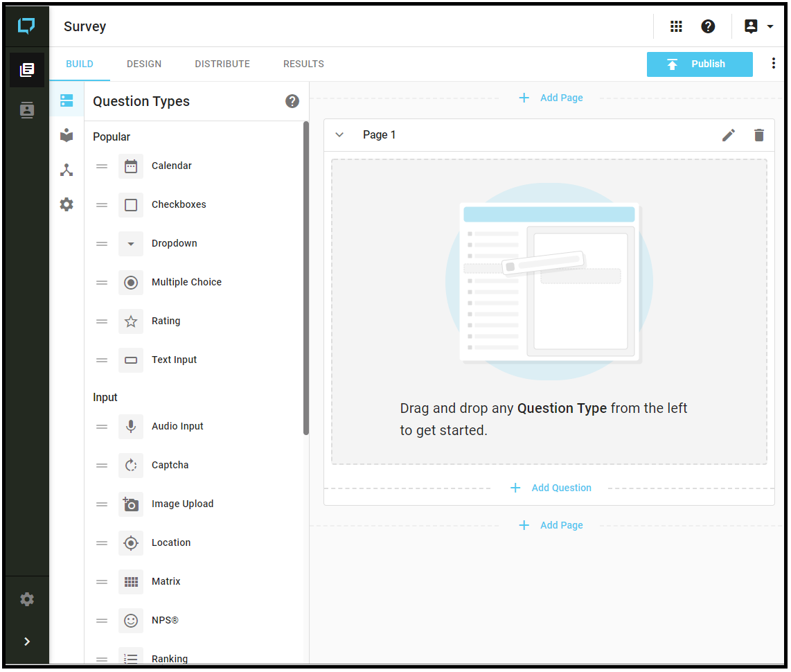This screenshot has height=672, width=791.
Task: Select the Calendar question type
Action: (171, 166)
